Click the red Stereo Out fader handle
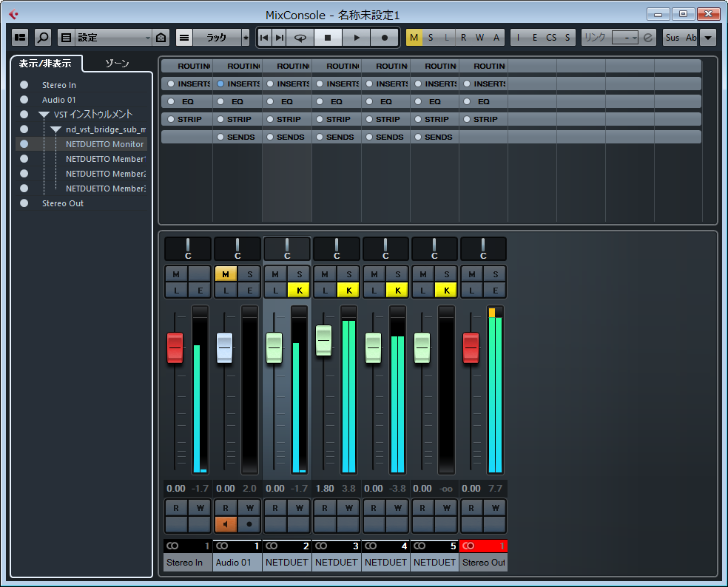The width and height of the screenshot is (728, 587). [x=471, y=347]
